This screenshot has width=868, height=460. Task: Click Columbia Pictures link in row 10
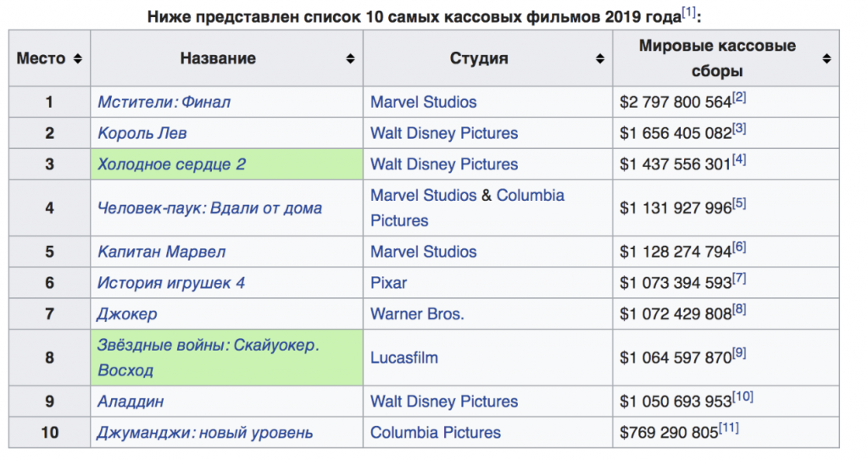pos(436,433)
